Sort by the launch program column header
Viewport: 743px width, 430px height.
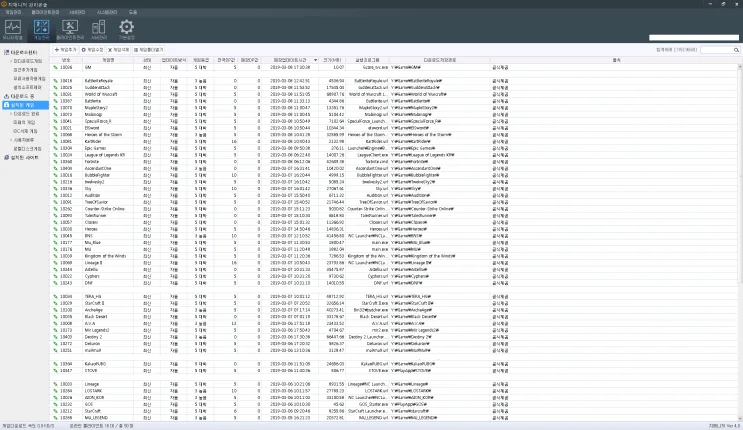368,60
